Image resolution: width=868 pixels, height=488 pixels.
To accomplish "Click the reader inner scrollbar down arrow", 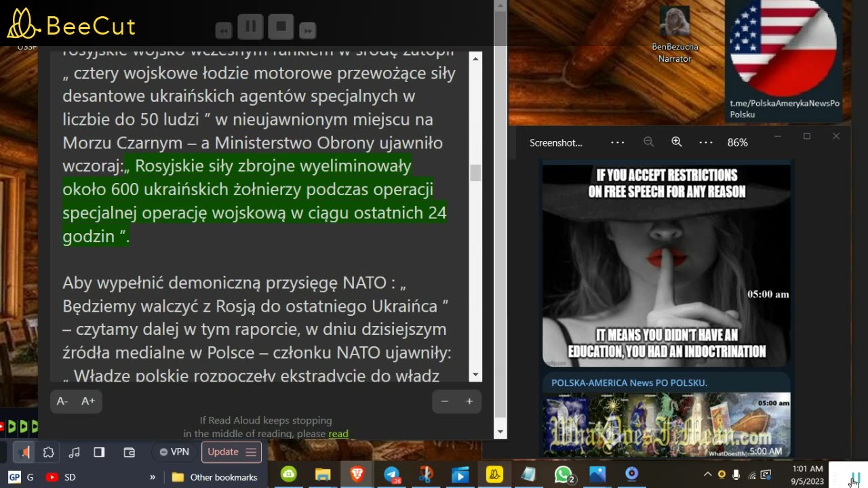I will (475, 374).
